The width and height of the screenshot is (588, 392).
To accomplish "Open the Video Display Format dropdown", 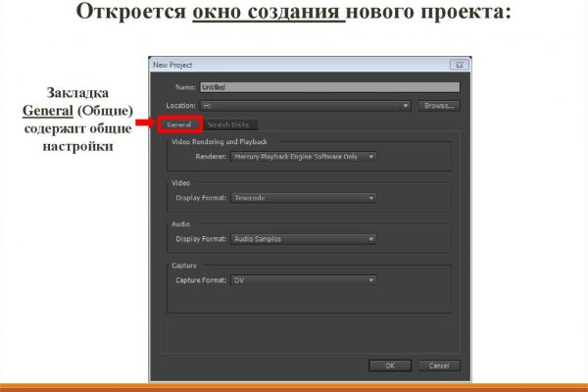I will click(x=304, y=197).
